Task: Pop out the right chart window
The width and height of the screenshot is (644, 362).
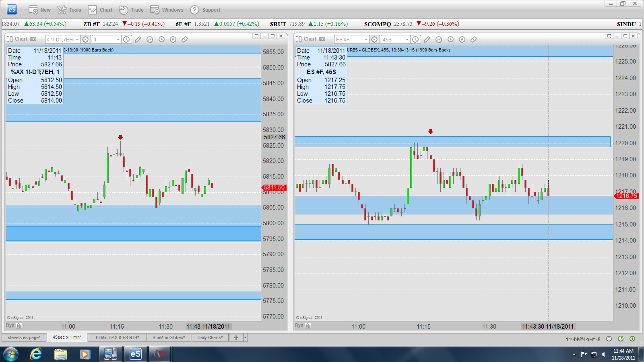Action: pos(609,36)
